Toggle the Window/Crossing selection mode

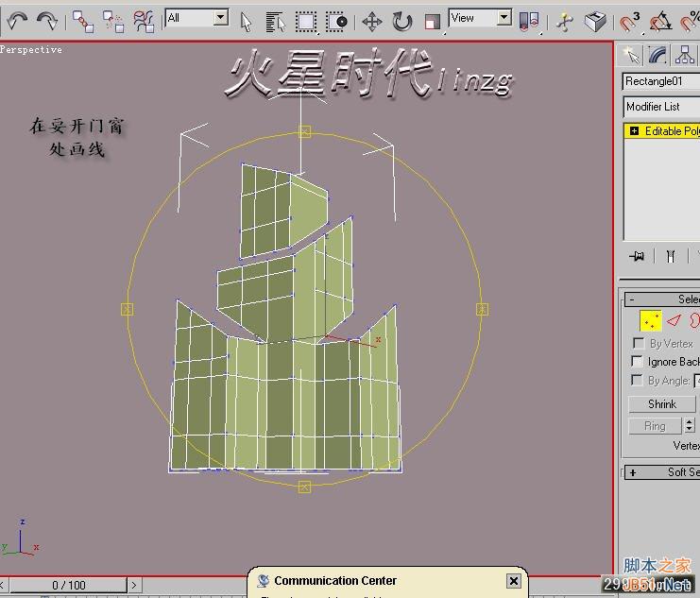(x=336, y=22)
